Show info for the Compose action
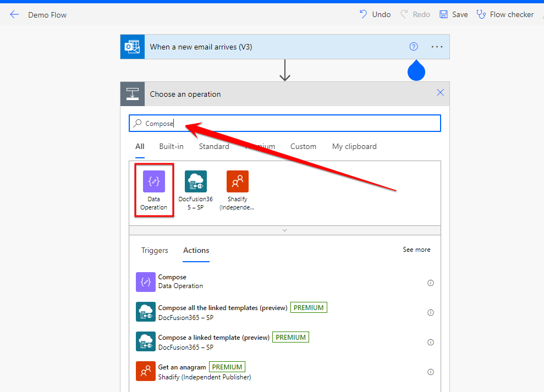The width and height of the screenshot is (544, 392). coord(431,283)
